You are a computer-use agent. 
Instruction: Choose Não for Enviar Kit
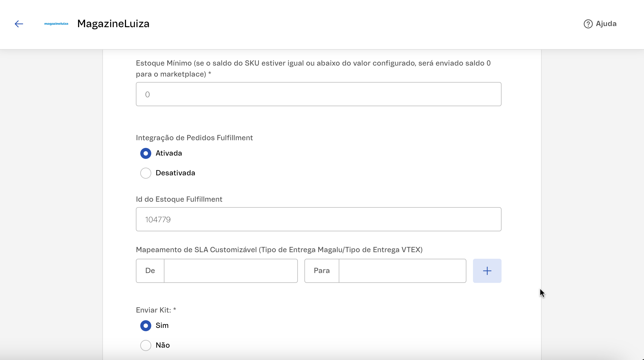point(146,345)
